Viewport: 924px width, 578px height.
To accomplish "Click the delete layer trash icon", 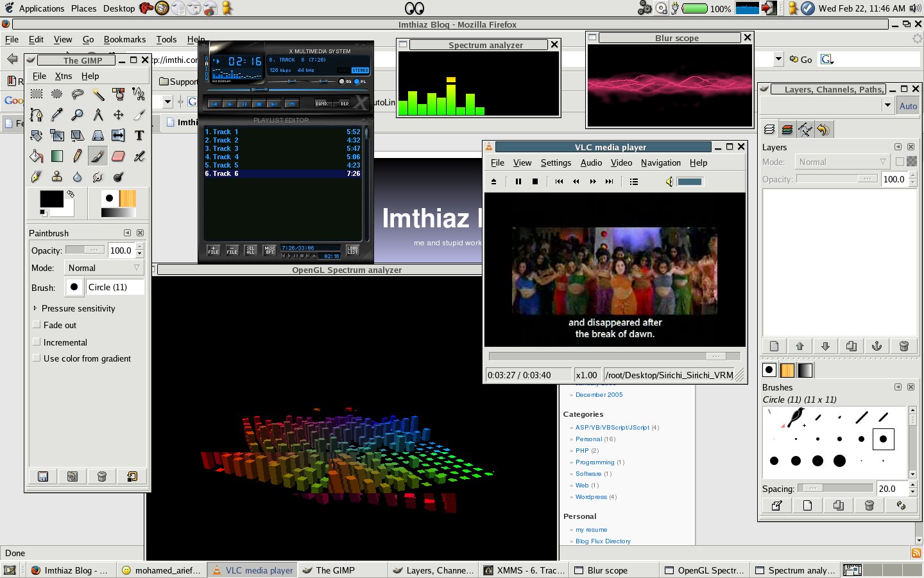I will pos(904,346).
